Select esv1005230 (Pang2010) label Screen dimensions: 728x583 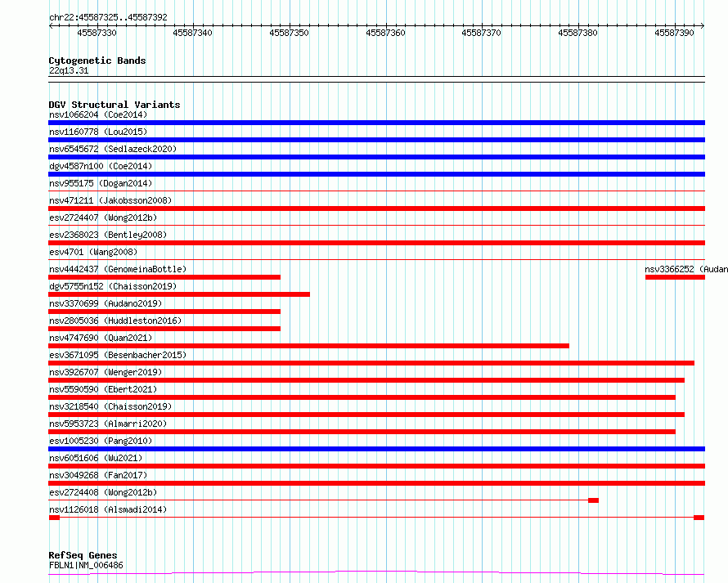click(x=101, y=441)
